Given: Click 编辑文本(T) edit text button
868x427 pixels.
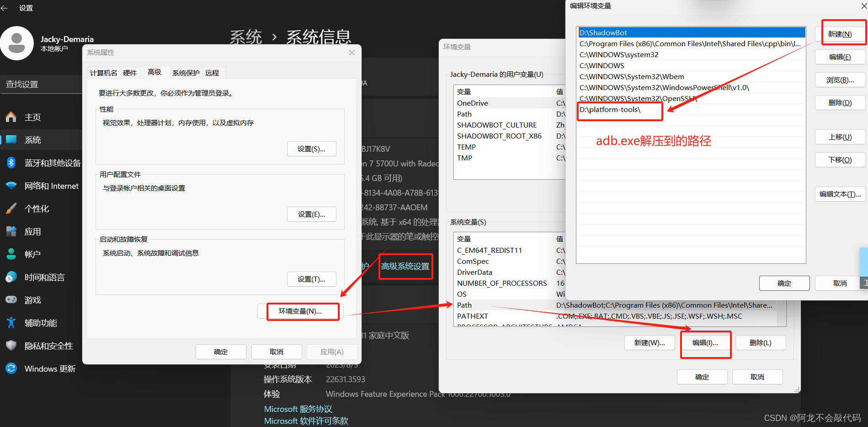Looking at the screenshot, I should click(840, 194).
